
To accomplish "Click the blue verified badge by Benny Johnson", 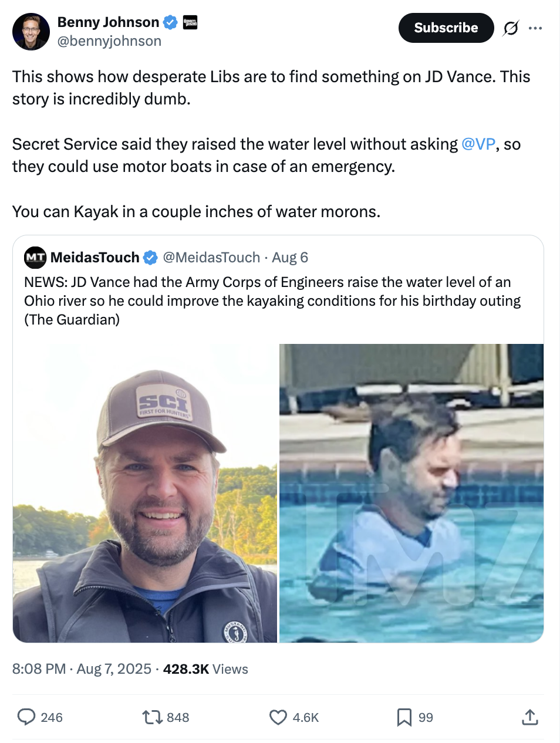I will tap(170, 23).
